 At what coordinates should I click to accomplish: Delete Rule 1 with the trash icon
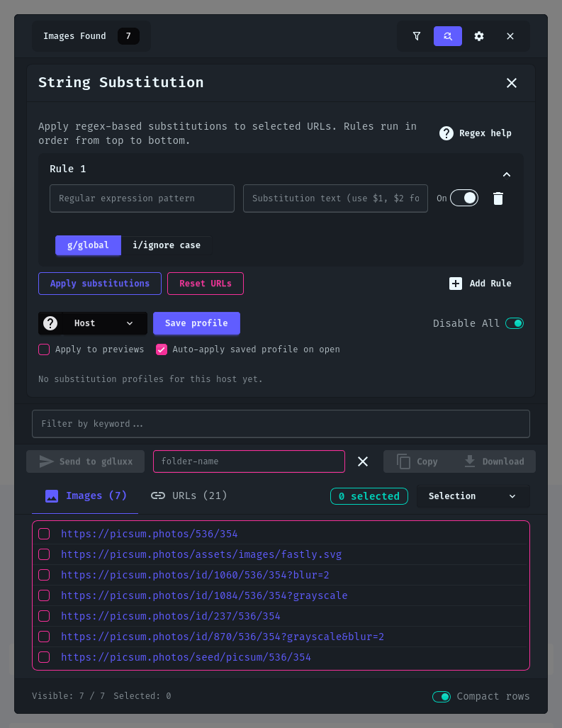(x=498, y=198)
